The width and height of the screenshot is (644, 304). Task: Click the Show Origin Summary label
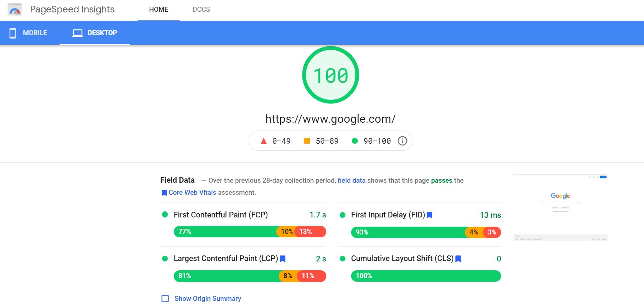[207, 298]
